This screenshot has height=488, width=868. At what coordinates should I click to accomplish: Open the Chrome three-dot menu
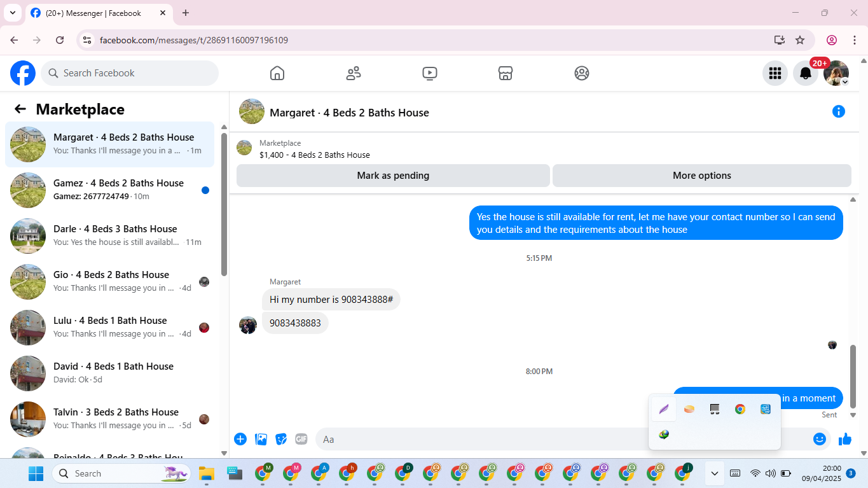coord(855,40)
